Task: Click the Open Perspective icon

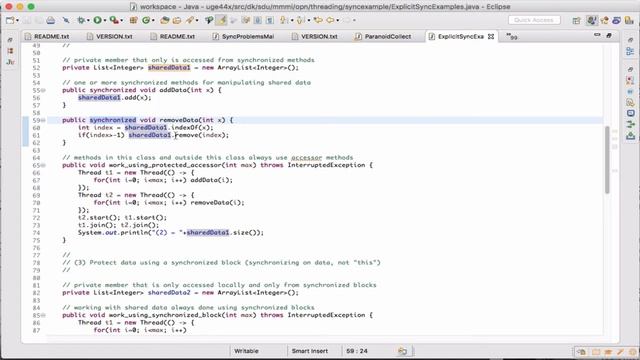Action: tap(576, 20)
